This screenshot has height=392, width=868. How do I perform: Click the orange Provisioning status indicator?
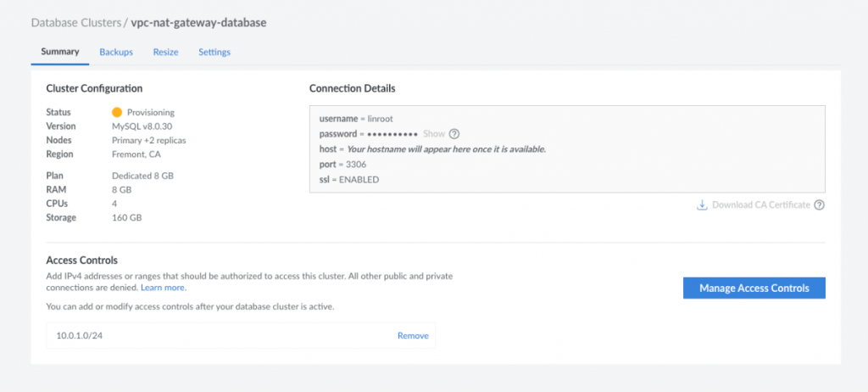coord(117,112)
